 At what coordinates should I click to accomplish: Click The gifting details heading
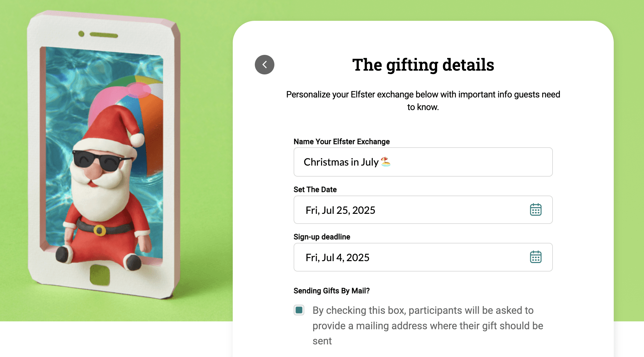point(423,65)
